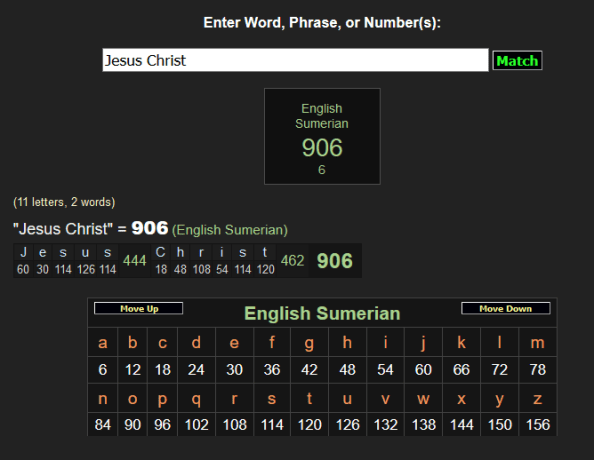Click the value 132 in the cipher table

tap(386, 425)
